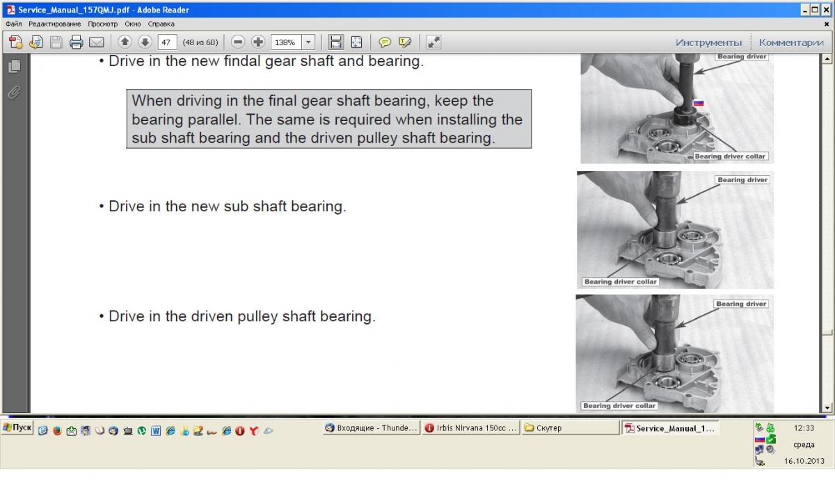
Task: Click the zoom percentage field showing 138%
Action: coord(286,42)
